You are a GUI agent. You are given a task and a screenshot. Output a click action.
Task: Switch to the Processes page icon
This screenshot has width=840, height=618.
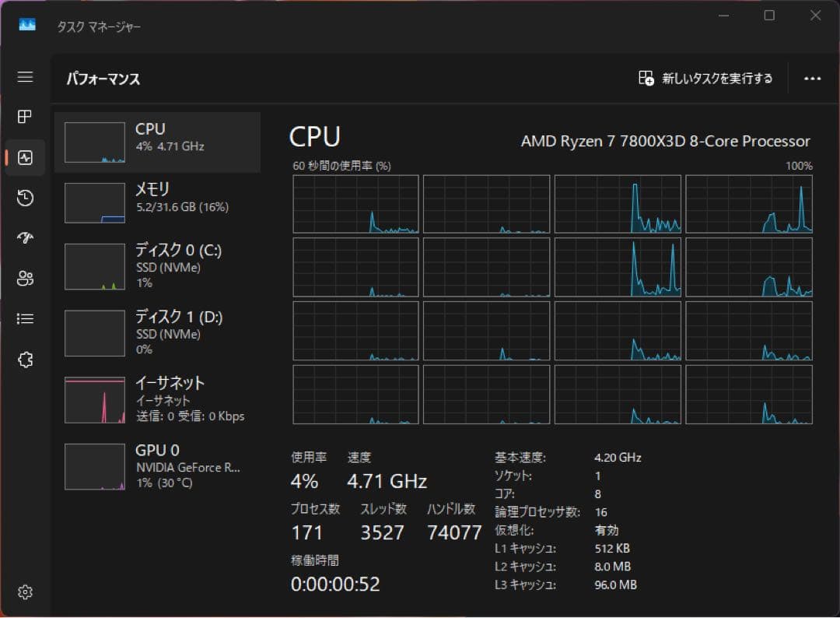click(25, 117)
